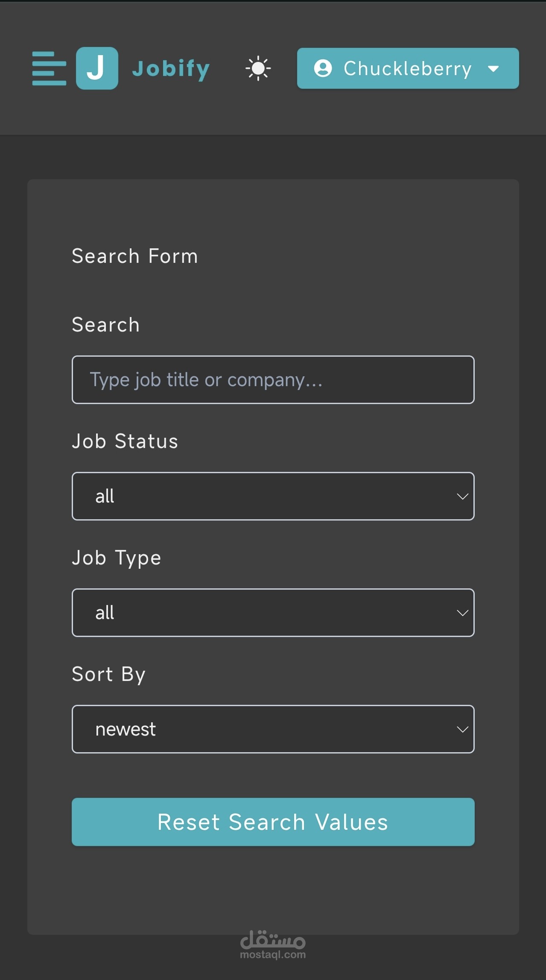Click the Jobify brand name text

click(x=171, y=69)
